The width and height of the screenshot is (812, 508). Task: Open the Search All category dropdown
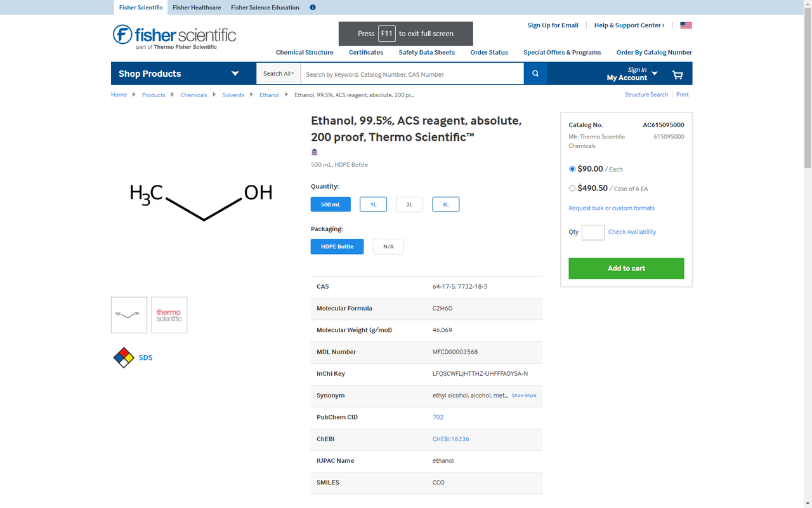point(278,74)
